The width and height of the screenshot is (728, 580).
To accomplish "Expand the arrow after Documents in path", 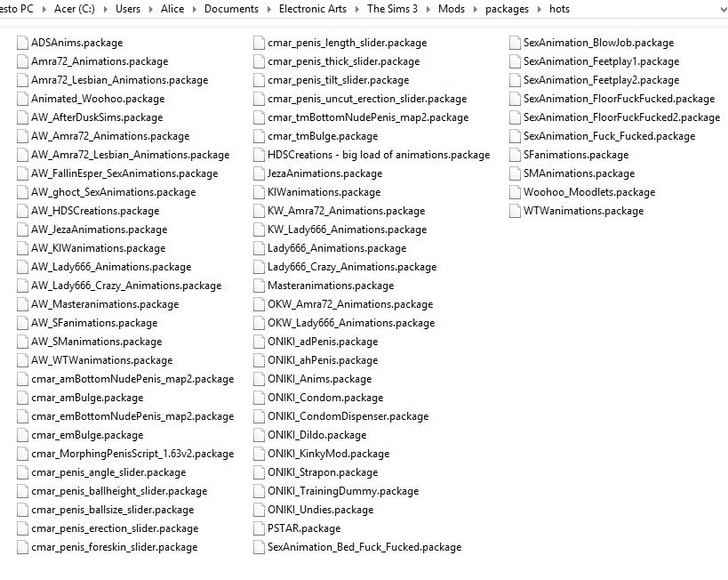I will [268, 9].
